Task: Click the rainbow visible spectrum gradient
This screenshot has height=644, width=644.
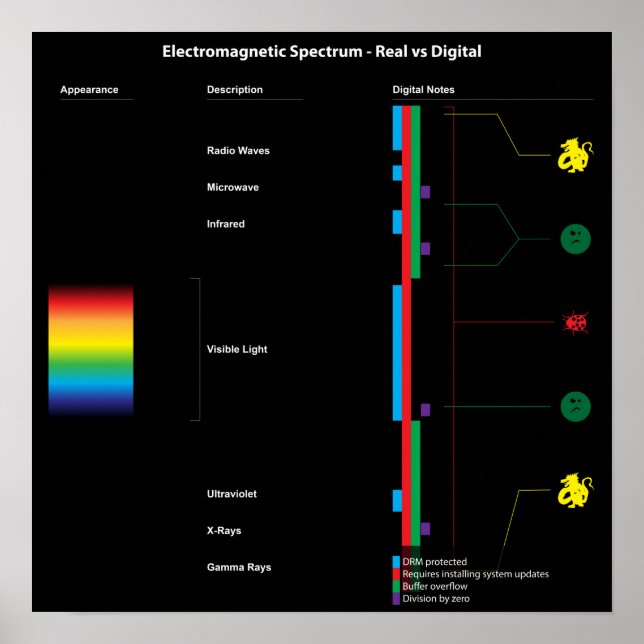Action: click(x=90, y=350)
